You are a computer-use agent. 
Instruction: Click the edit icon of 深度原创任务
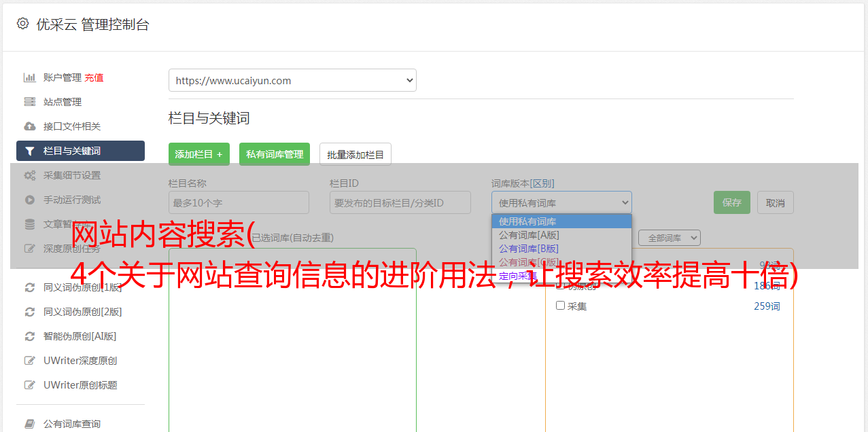tap(29, 249)
